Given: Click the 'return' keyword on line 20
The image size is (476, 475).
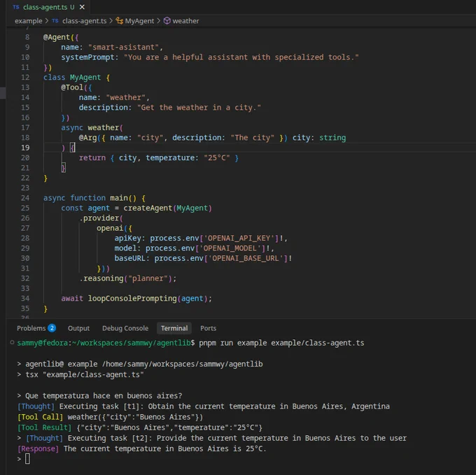Looking at the screenshot, I should point(92,157).
